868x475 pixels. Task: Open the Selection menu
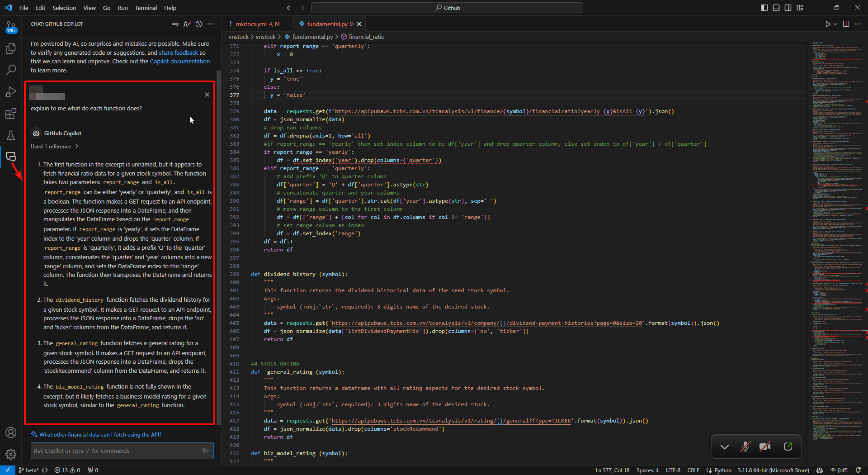click(64, 8)
